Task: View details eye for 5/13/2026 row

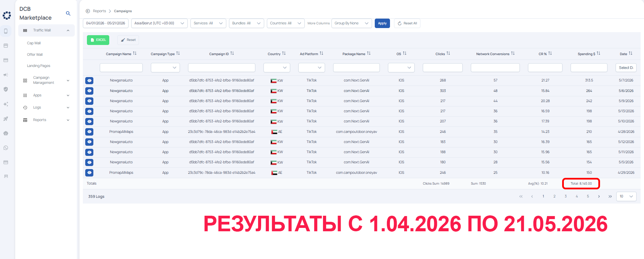Action: [x=89, y=111]
